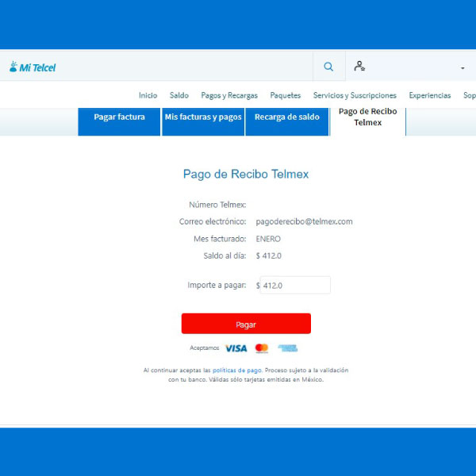This screenshot has width=476, height=476.
Task: Open Servicios y Suscripciones menu
Action: [355, 95]
